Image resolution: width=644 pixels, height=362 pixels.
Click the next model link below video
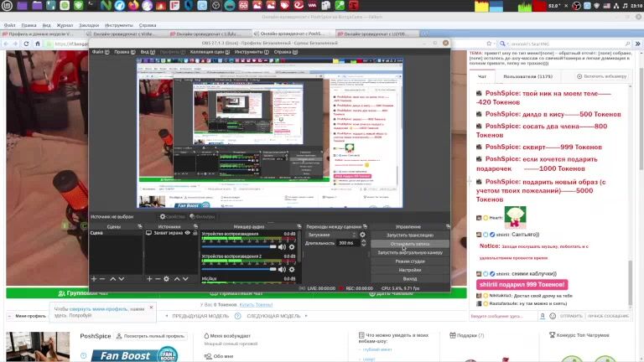point(274,316)
